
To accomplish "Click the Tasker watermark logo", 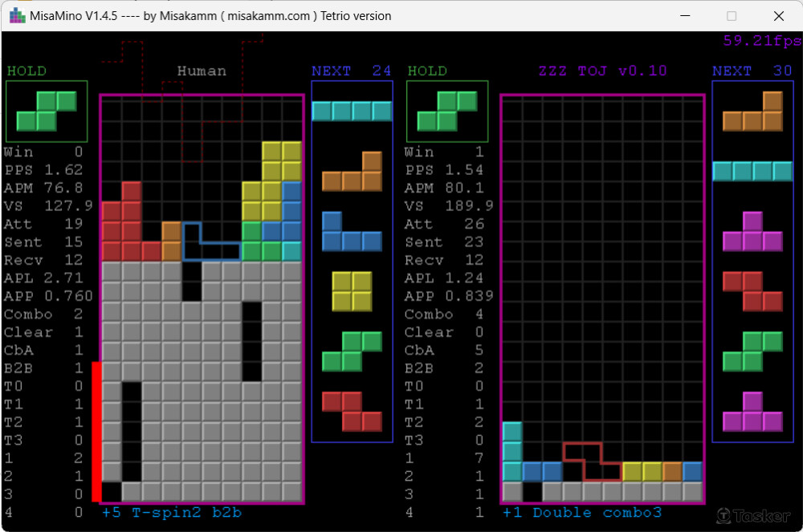I will pos(747,515).
